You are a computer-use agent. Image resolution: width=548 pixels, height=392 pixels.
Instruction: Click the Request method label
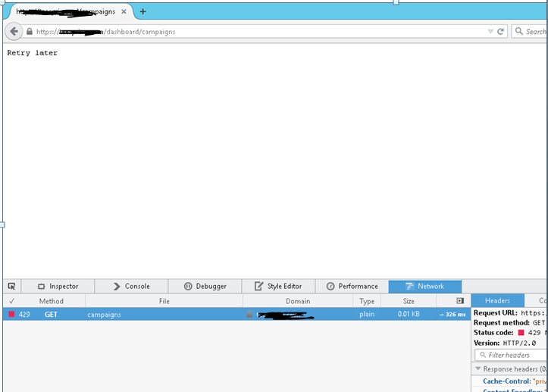(x=502, y=323)
